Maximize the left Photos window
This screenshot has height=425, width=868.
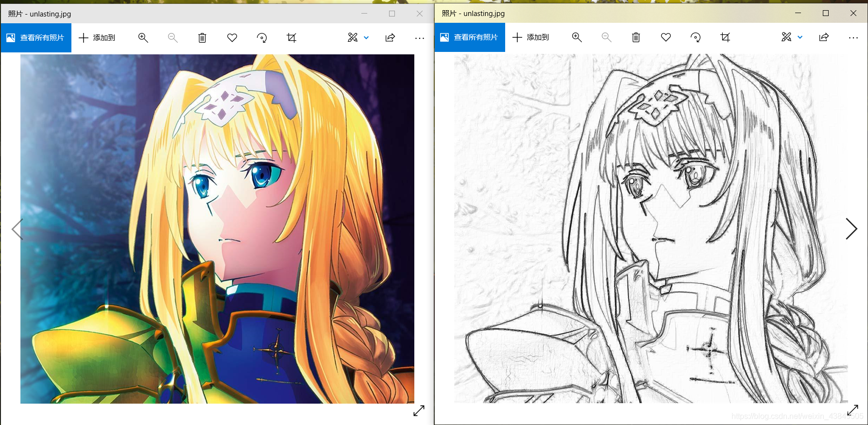pyautogui.click(x=392, y=14)
